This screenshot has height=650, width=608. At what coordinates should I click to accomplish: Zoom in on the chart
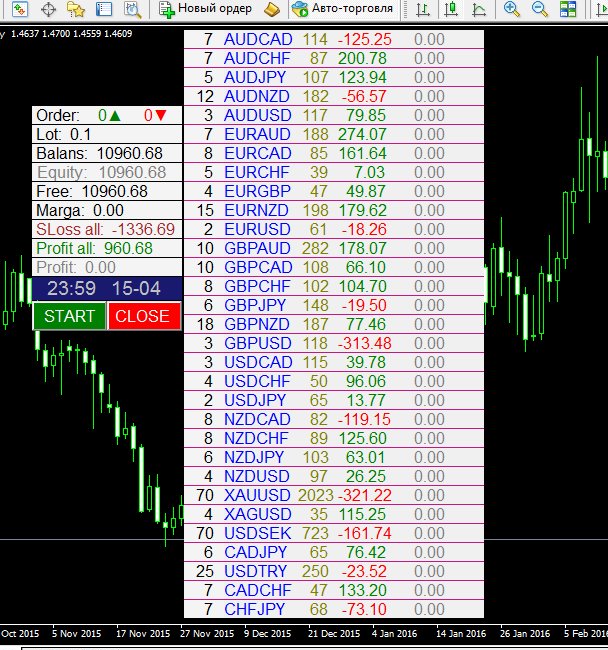pos(511,9)
